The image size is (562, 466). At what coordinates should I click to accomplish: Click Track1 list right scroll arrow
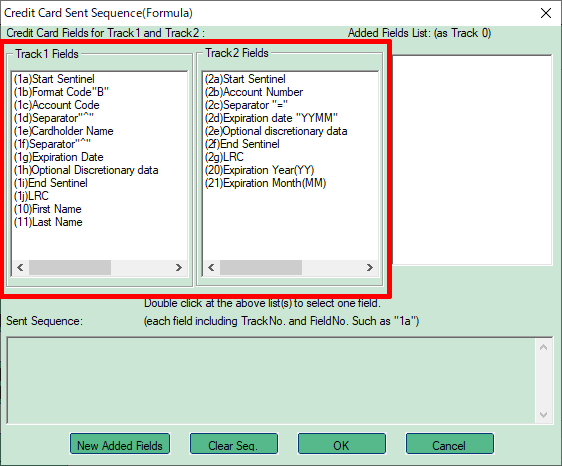coord(178,267)
